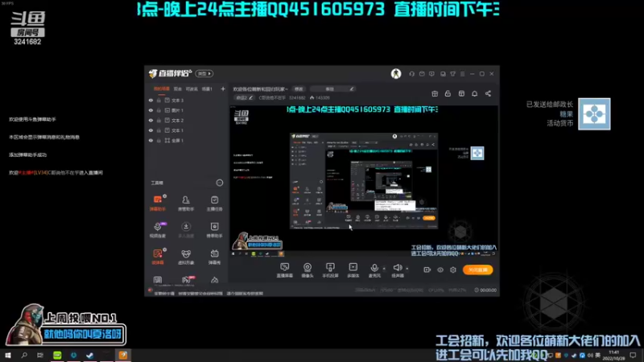Open the orange 直播伴侣 taskbar app
644x362 pixels.
[123, 356]
